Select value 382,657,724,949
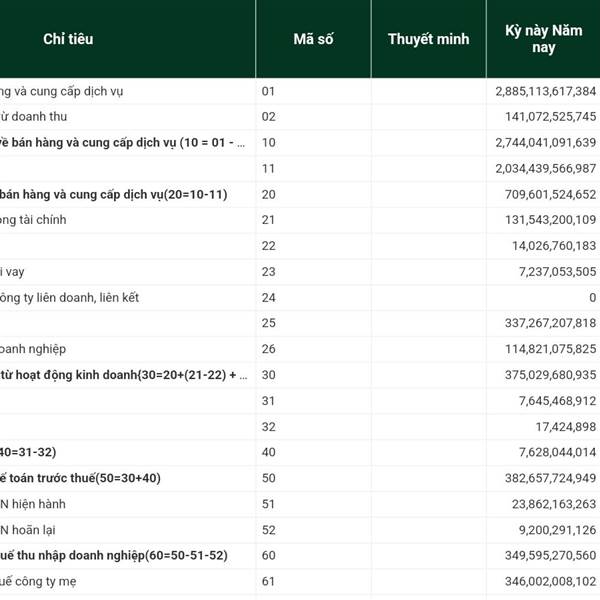The image size is (600, 600). 551,478
